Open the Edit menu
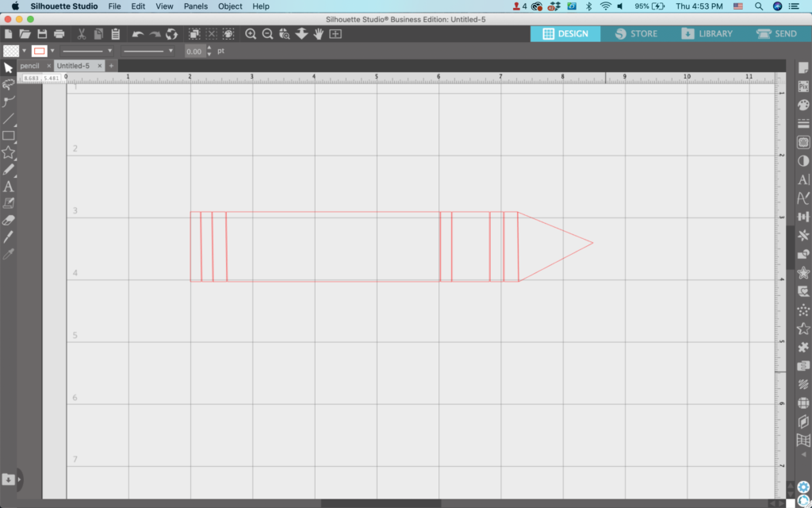The width and height of the screenshot is (812, 508). point(138,6)
